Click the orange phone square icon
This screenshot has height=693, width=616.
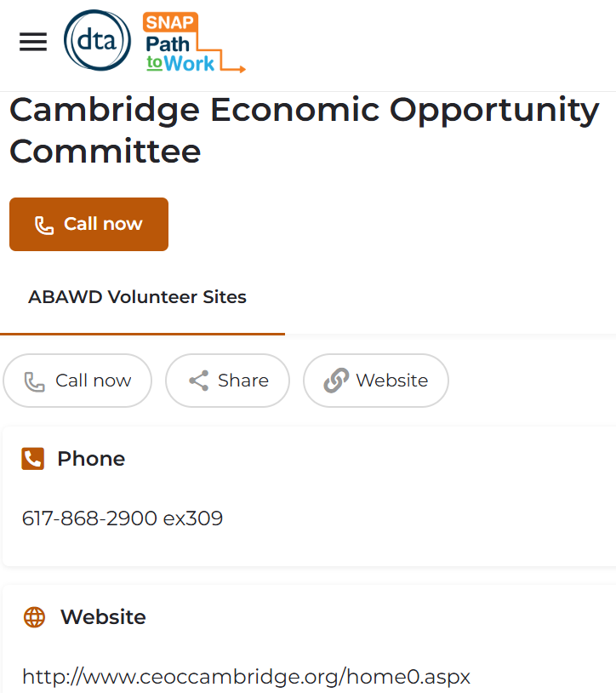click(32, 459)
